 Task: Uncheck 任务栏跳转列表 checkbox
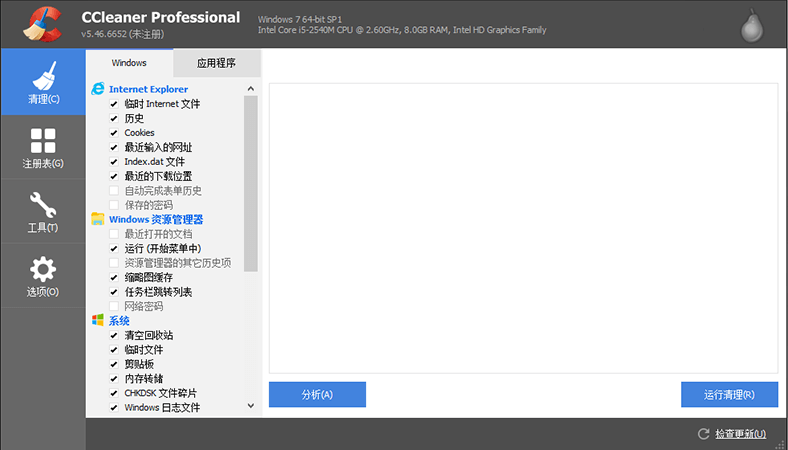click(114, 292)
